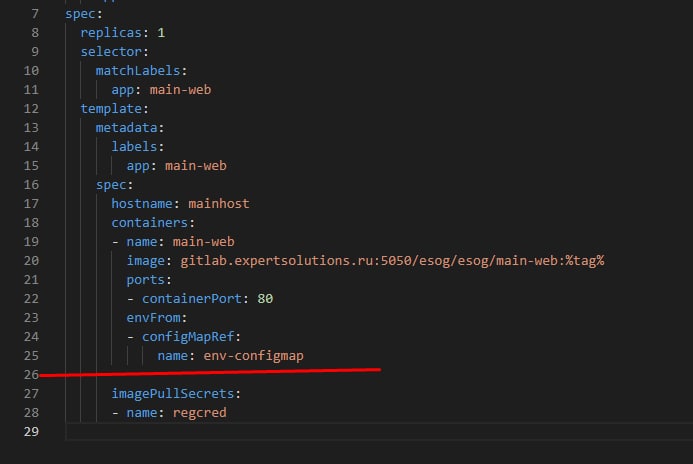Click line number 12 in gutter
The width and height of the screenshot is (693, 464).
(x=31, y=109)
